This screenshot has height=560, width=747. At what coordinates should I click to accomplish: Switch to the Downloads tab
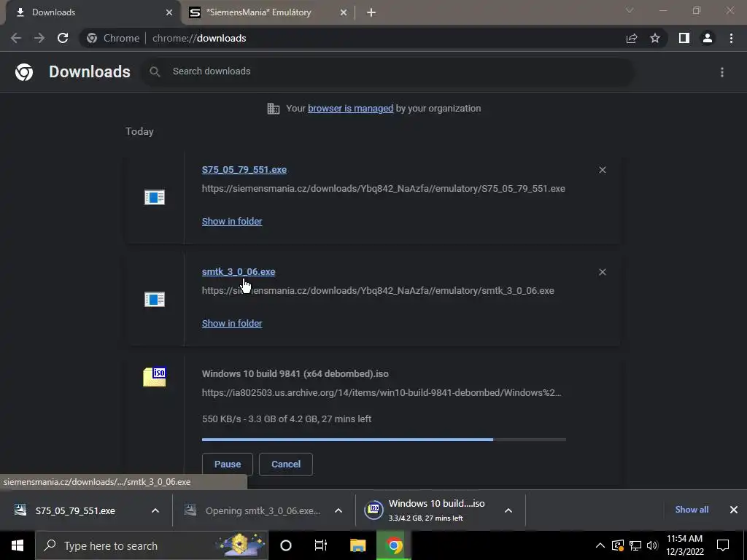[x=90, y=12]
